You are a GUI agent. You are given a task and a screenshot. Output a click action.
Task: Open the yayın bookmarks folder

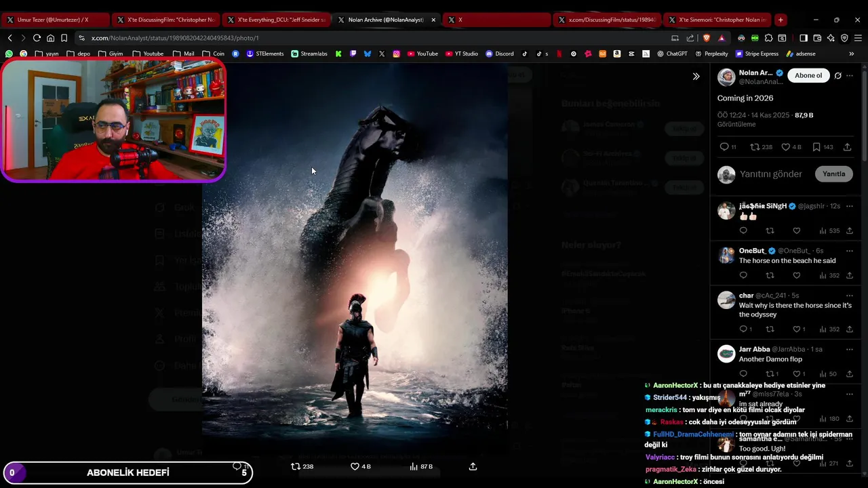(x=47, y=54)
